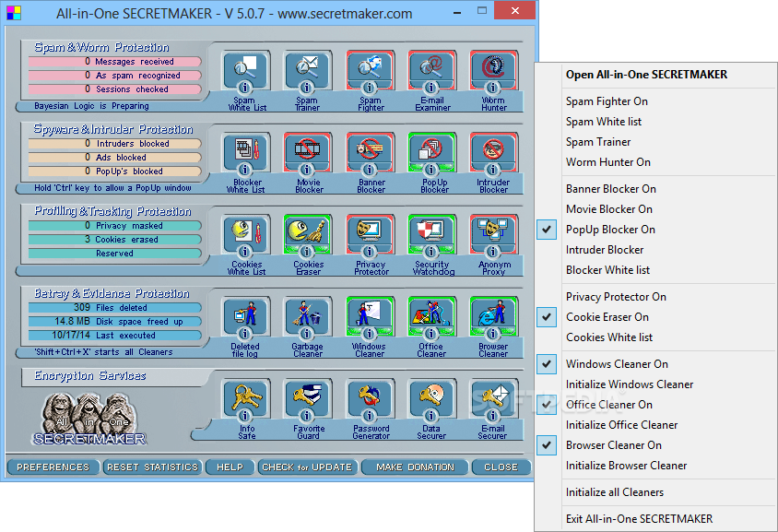The height and width of the screenshot is (532, 778).
Task: Toggle the Security Watchdog icon
Action: [x=431, y=235]
